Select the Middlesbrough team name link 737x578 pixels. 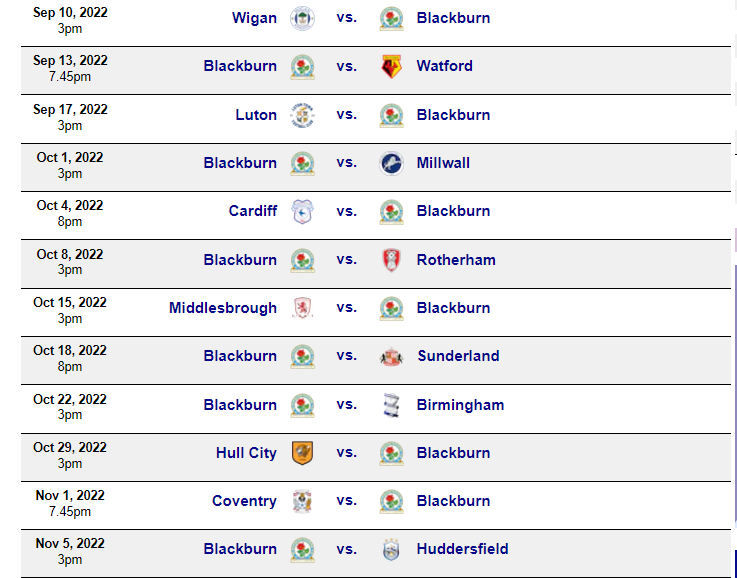point(223,308)
